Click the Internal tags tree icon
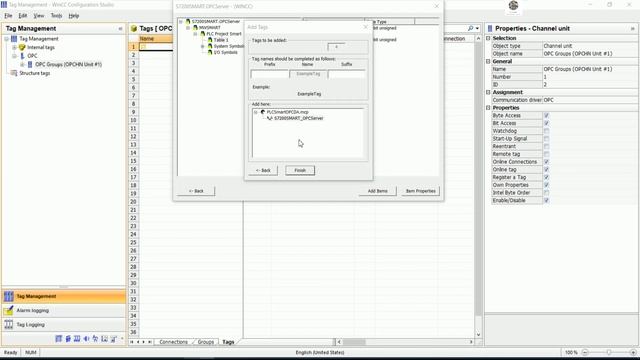 pyautogui.click(x=22, y=47)
